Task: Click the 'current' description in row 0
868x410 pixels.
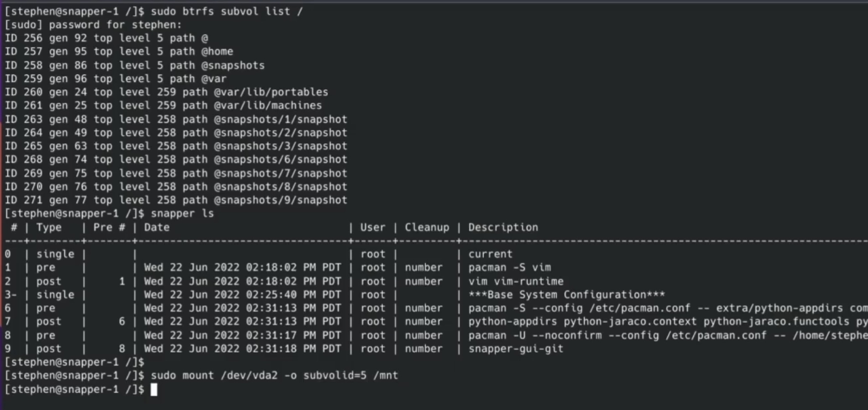Action: click(x=490, y=254)
